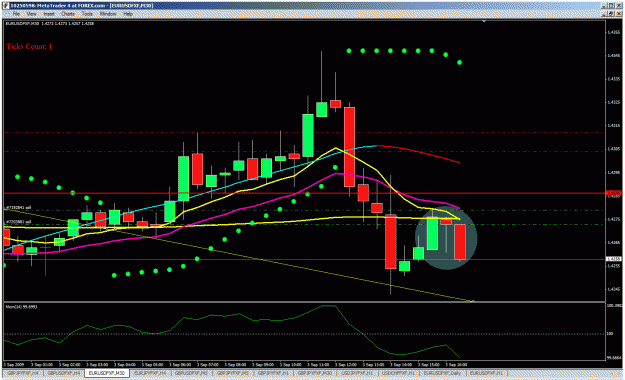Click the Mom(14) indicator label
Viewport: 625px width, 380px height.
pyautogui.click(x=22, y=307)
